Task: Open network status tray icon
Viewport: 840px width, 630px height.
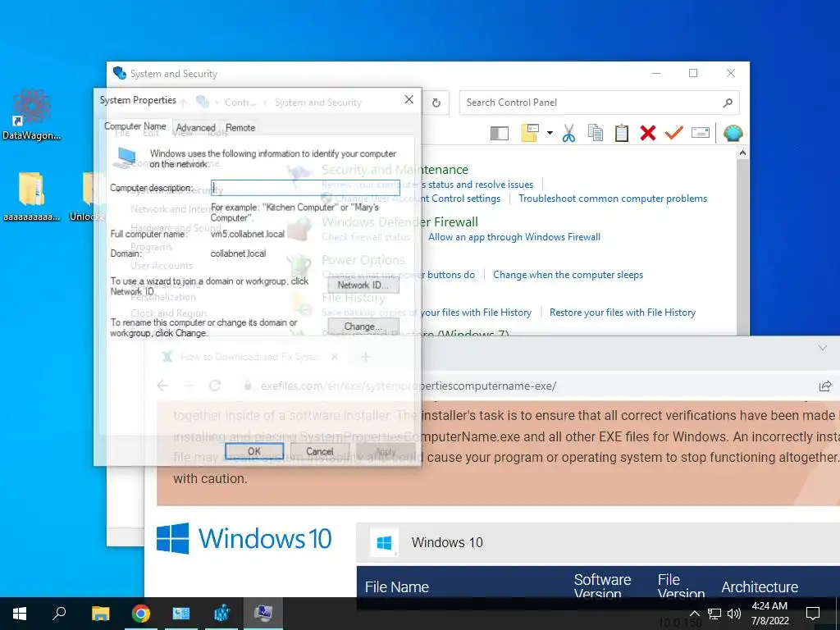Action: (714, 614)
